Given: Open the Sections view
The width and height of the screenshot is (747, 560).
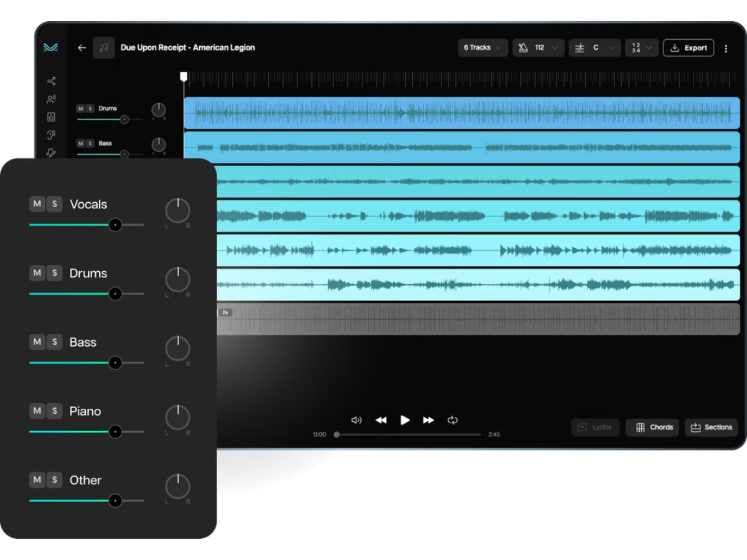Looking at the screenshot, I should pyautogui.click(x=711, y=427).
